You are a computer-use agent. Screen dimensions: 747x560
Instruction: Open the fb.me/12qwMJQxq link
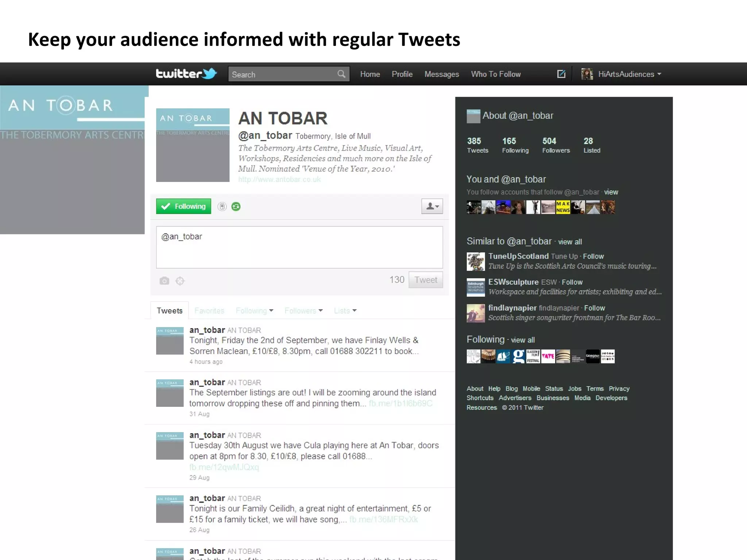[x=224, y=467]
